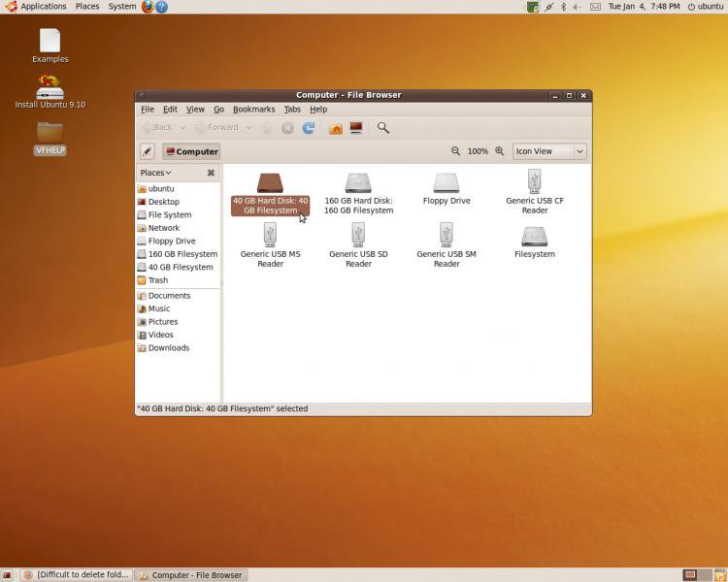Viewport: 728px width, 582px height.
Task: Open Trash in the sidebar
Action: pyautogui.click(x=178, y=280)
